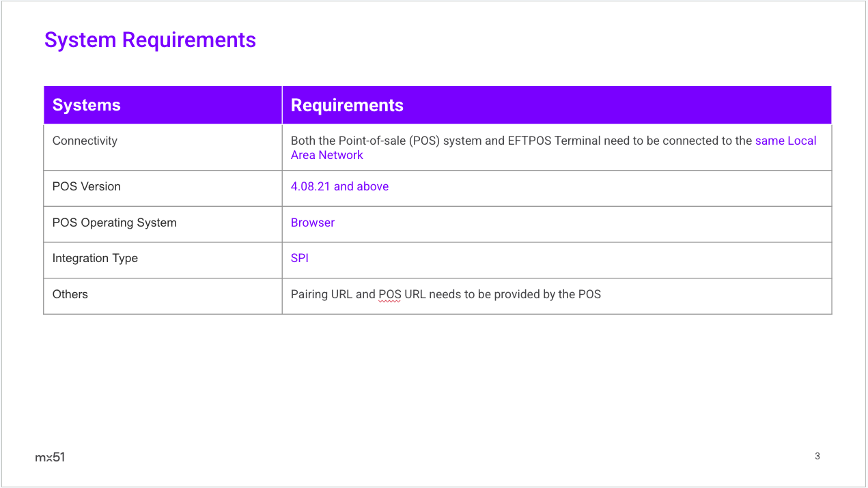Image resolution: width=868 pixels, height=488 pixels.
Task: Click the slide page number 3
Action: [x=817, y=456]
